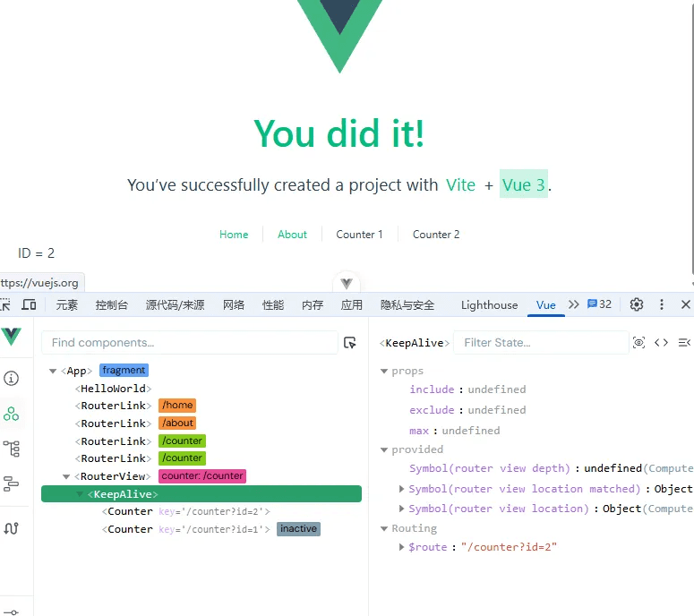This screenshot has width=694, height=616.
Task: Click the select component in page icon
Action: click(350, 342)
